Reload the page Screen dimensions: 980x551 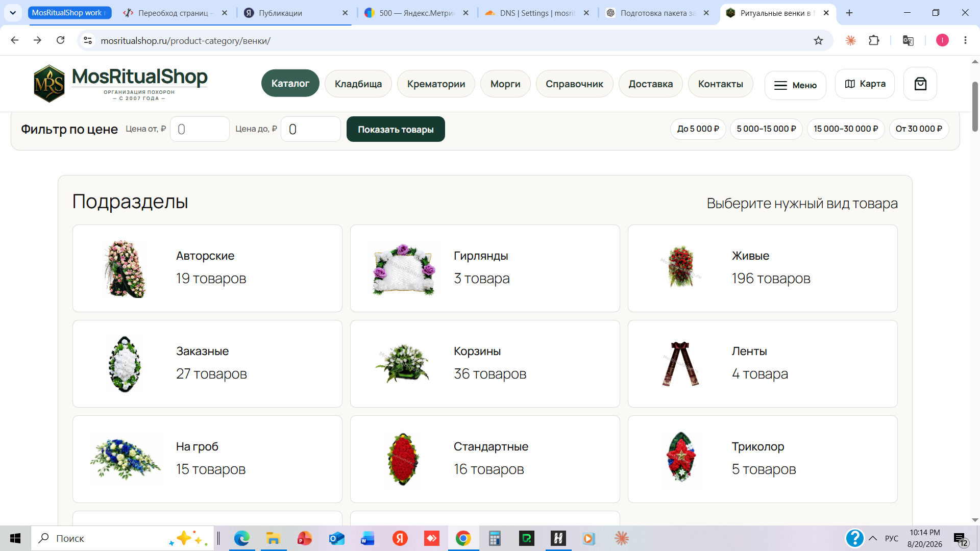pyautogui.click(x=60, y=40)
